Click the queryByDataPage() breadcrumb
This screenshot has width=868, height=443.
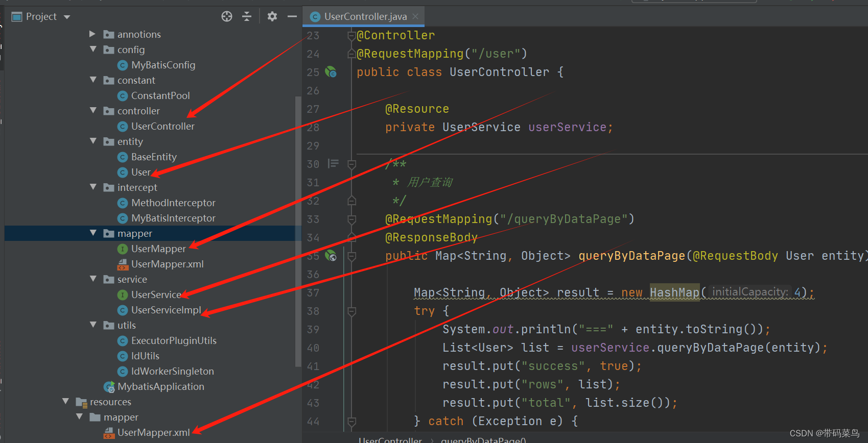[x=483, y=439]
